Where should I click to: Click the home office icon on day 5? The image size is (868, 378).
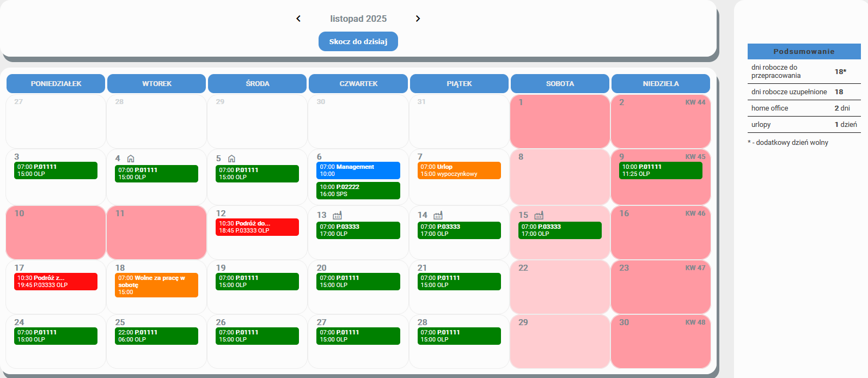[x=231, y=158]
